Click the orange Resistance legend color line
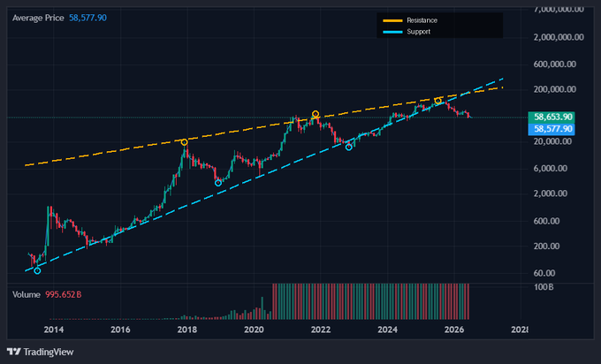601x364 pixels. coord(393,20)
